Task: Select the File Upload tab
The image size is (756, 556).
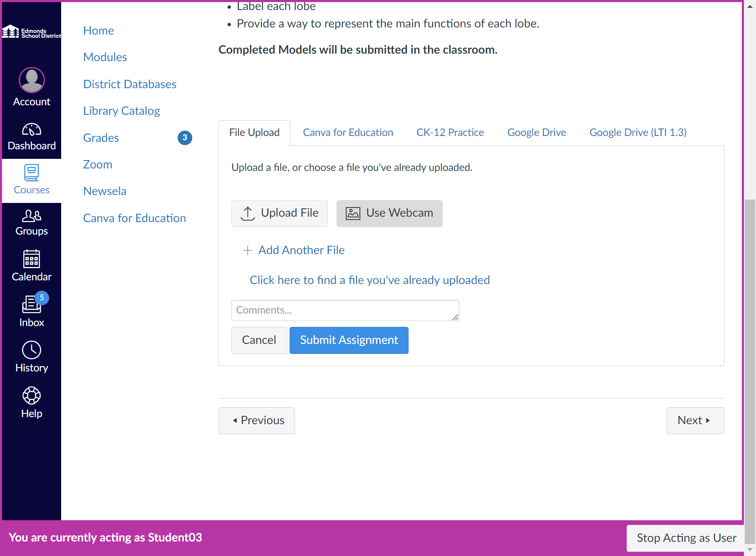Action: (x=254, y=133)
